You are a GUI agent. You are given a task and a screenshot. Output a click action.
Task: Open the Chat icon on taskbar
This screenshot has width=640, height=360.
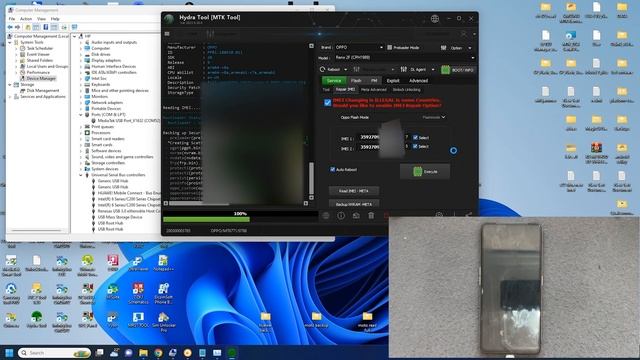tap(129, 352)
